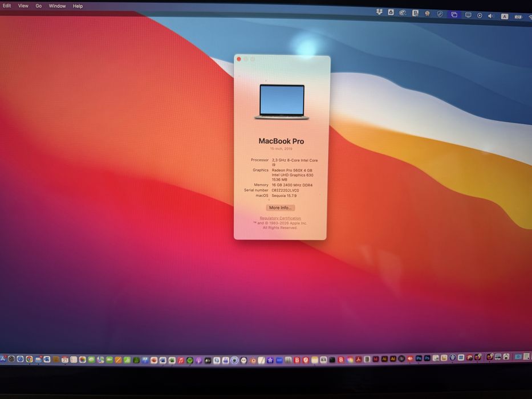Open Adobe Acrobat from the Dock
The width and height of the screenshot is (532, 399).
(358, 359)
